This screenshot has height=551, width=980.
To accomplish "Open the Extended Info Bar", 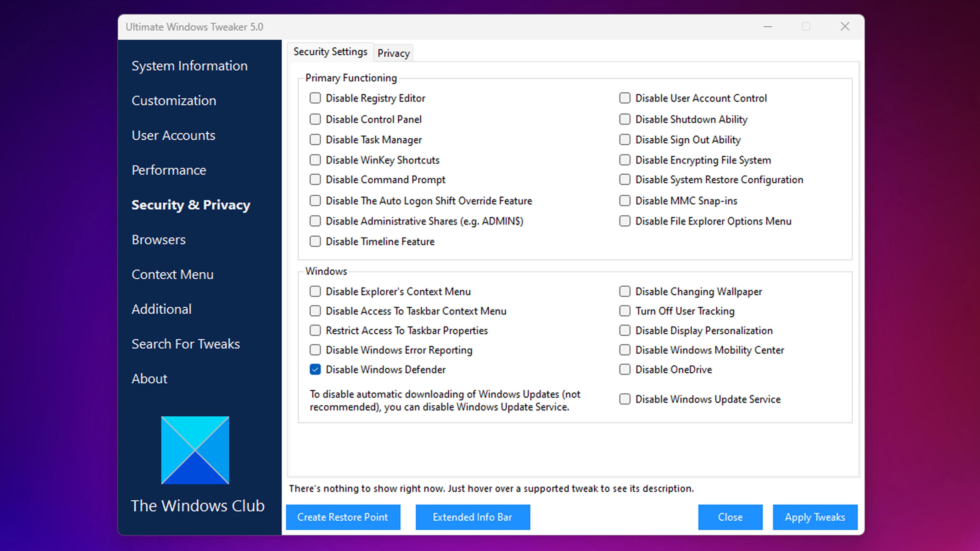I will coord(473,517).
